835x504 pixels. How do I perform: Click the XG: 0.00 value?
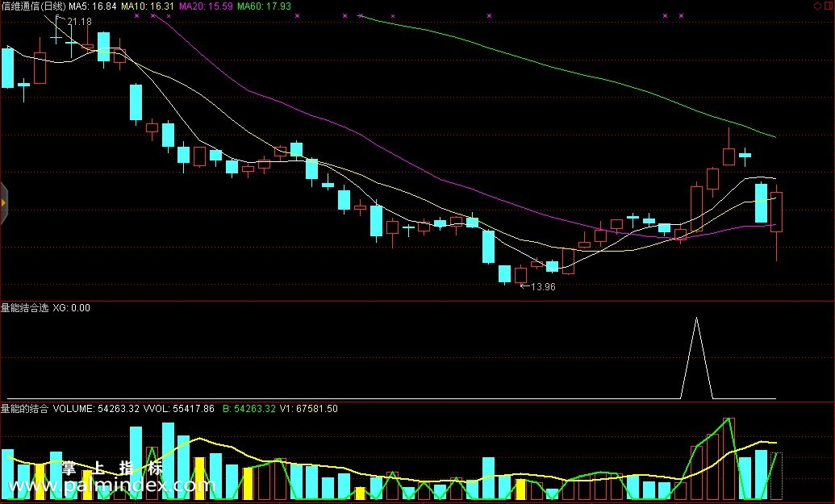pyautogui.click(x=71, y=307)
